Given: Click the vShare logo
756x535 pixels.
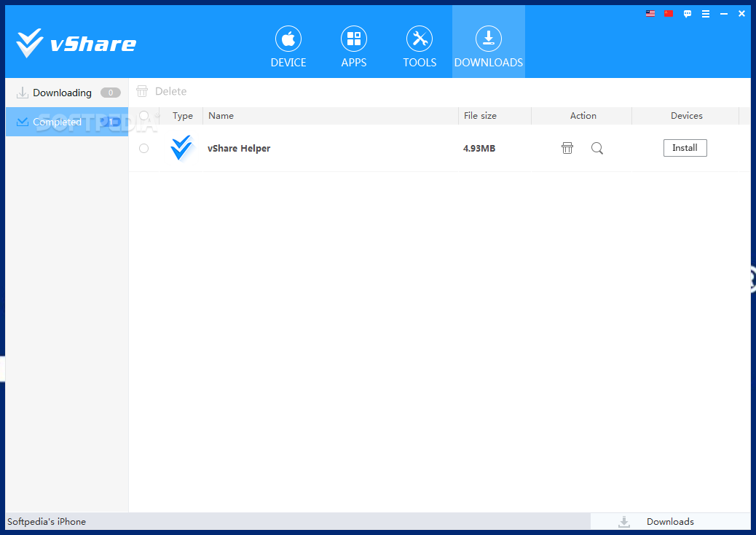Looking at the screenshot, I should [76, 44].
